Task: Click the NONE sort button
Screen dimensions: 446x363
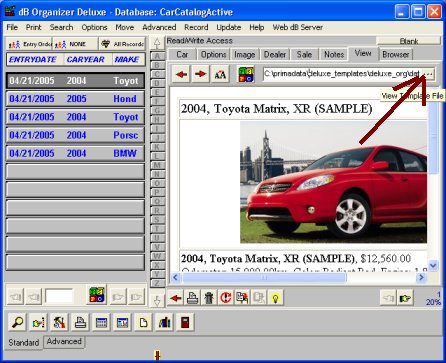Action: coord(75,44)
